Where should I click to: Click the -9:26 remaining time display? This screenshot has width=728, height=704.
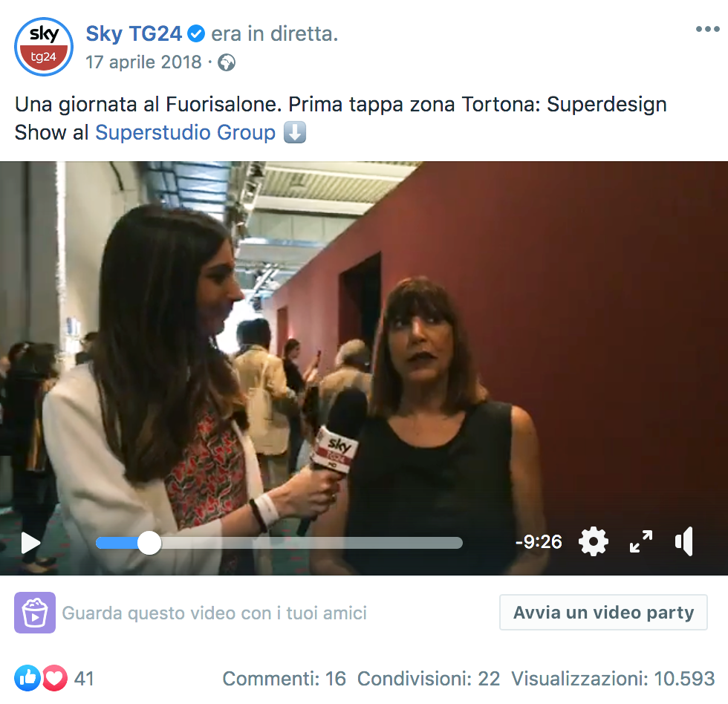(539, 541)
